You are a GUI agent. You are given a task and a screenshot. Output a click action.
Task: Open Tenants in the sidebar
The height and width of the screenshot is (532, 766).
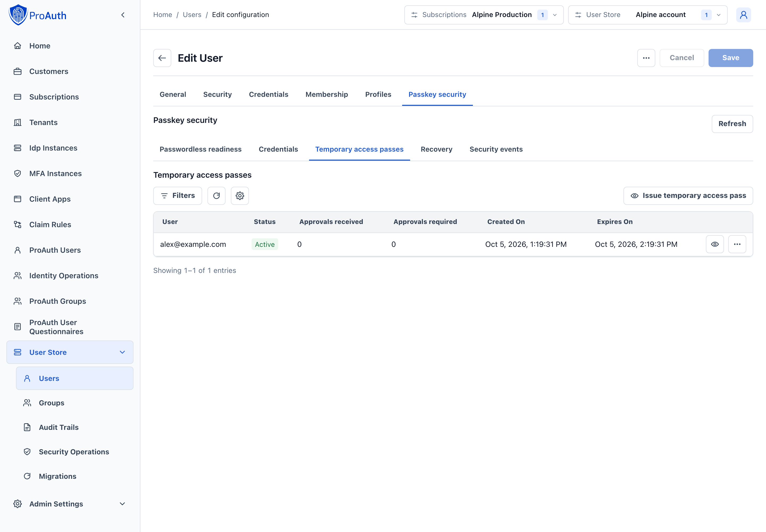[70, 122]
